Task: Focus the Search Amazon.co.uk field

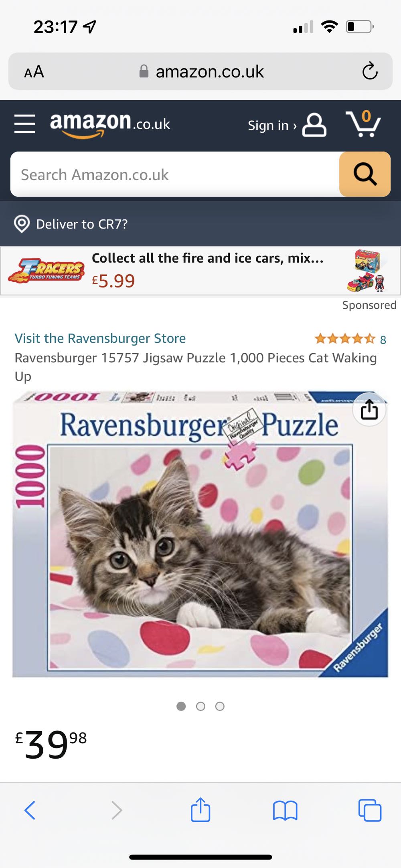Action: click(175, 174)
